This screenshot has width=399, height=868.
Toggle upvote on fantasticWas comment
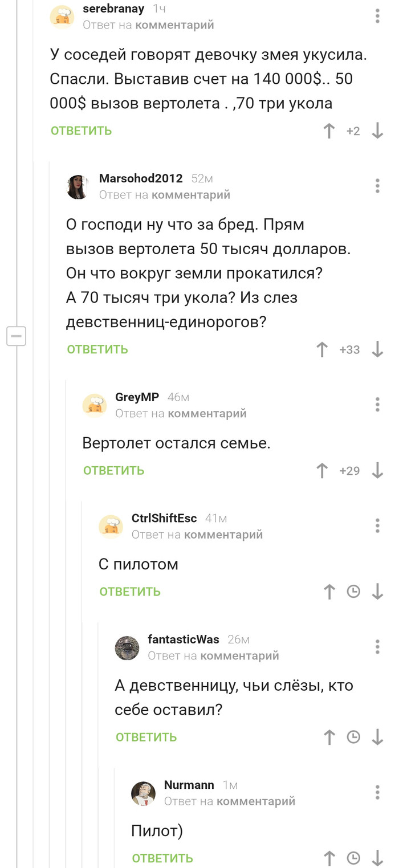[329, 737]
